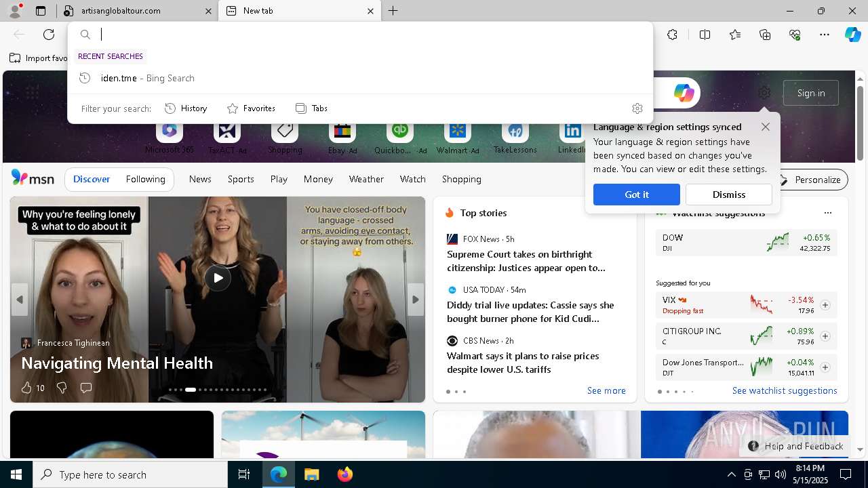Image resolution: width=868 pixels, height=488 pixels.
Task: Play the Navigating Mental Health video
Action: point(218,278)
